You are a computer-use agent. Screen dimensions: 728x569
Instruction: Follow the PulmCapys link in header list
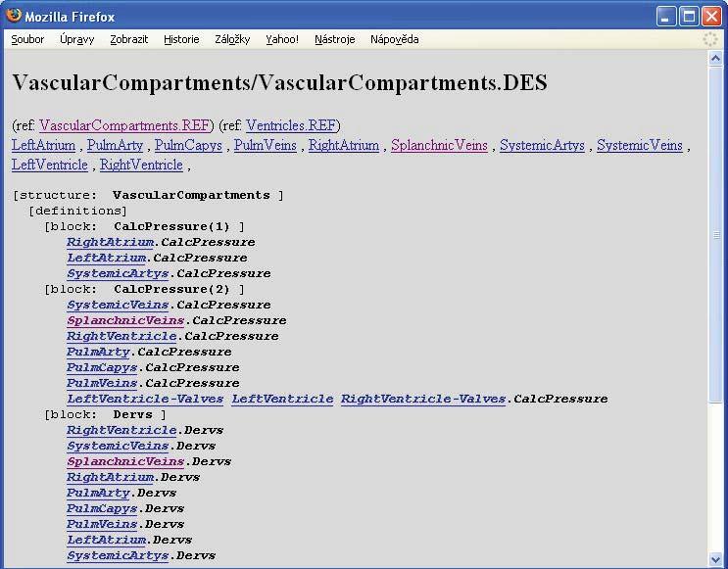tap(188, 145)
